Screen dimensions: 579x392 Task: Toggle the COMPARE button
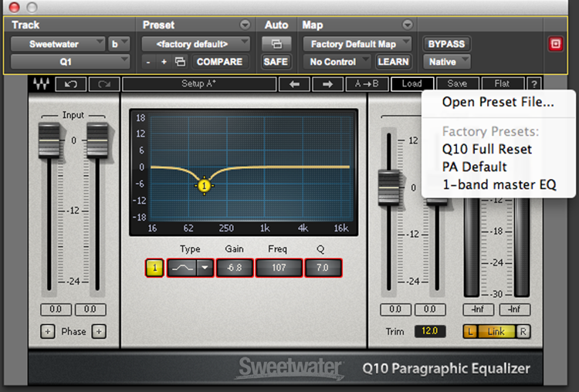(x=219, y=62)
